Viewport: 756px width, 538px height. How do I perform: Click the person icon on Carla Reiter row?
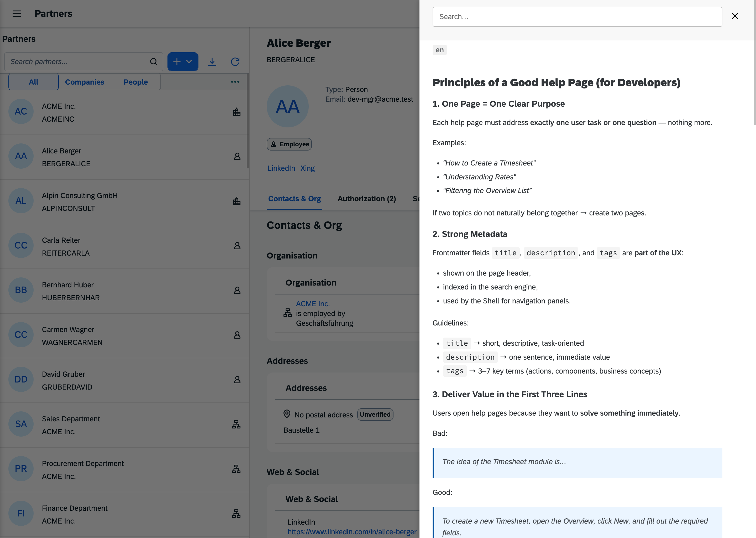[237, 246]
